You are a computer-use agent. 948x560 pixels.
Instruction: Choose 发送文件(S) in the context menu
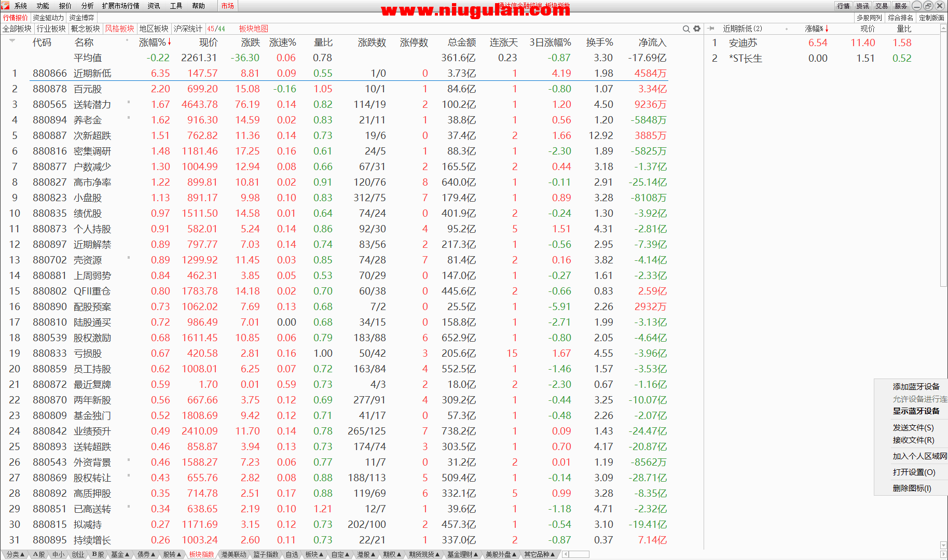[913, 427]
